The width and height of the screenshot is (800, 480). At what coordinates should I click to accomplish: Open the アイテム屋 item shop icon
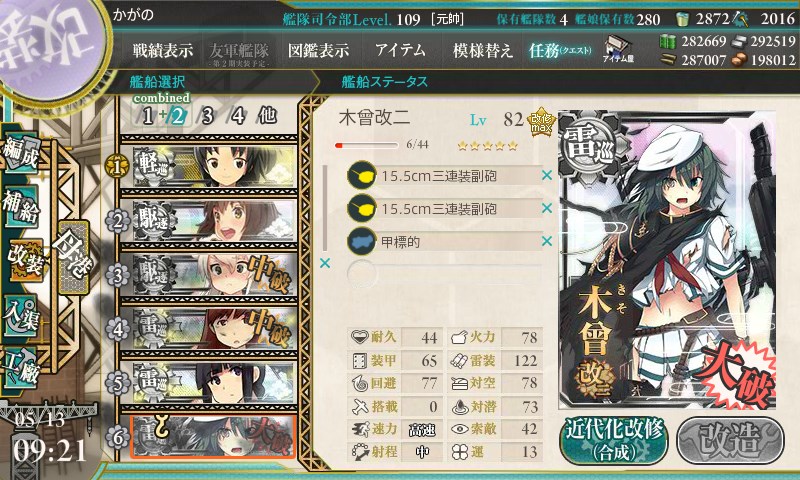pos(618,49)
